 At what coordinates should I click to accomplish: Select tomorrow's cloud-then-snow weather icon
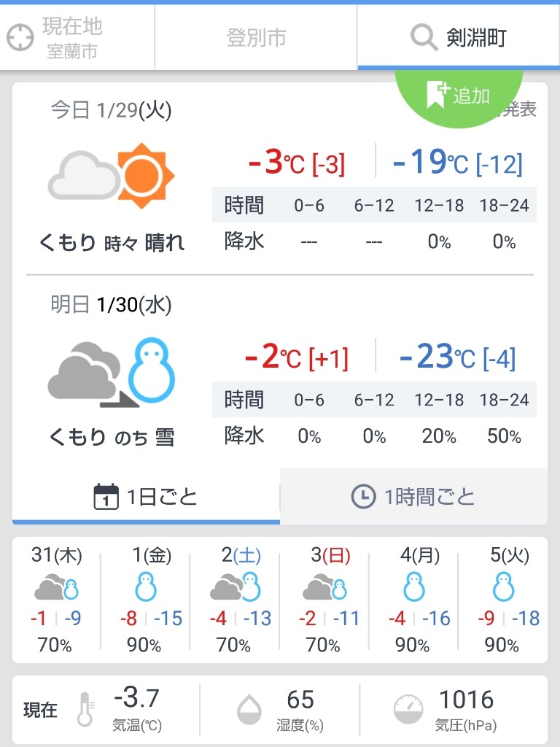click(x=112, y=372)
